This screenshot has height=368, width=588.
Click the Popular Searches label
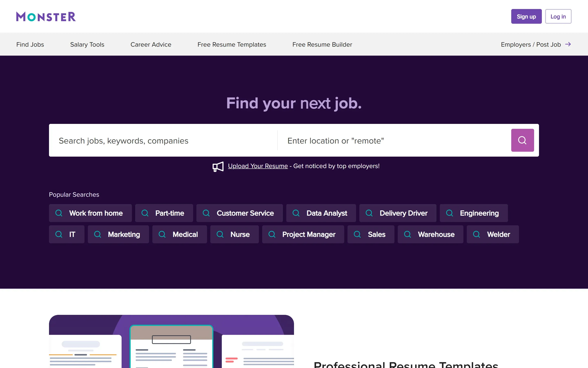[x=74, y=194]
